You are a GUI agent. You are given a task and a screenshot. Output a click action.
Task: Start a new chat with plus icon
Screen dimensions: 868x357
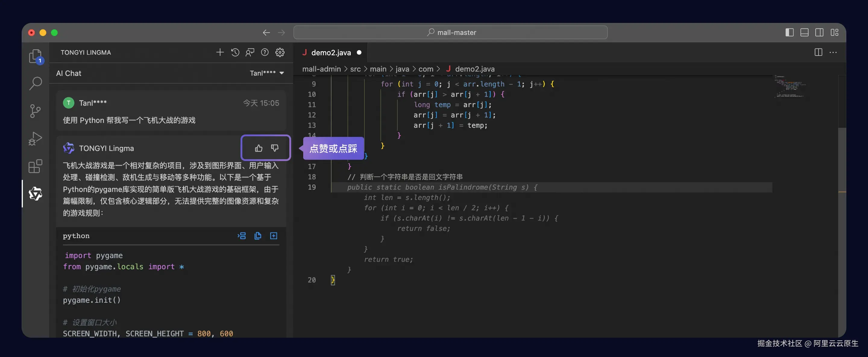pos(220,52)
